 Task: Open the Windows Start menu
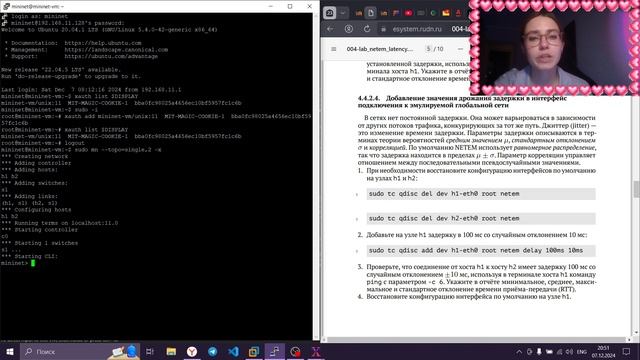[10, 351]
